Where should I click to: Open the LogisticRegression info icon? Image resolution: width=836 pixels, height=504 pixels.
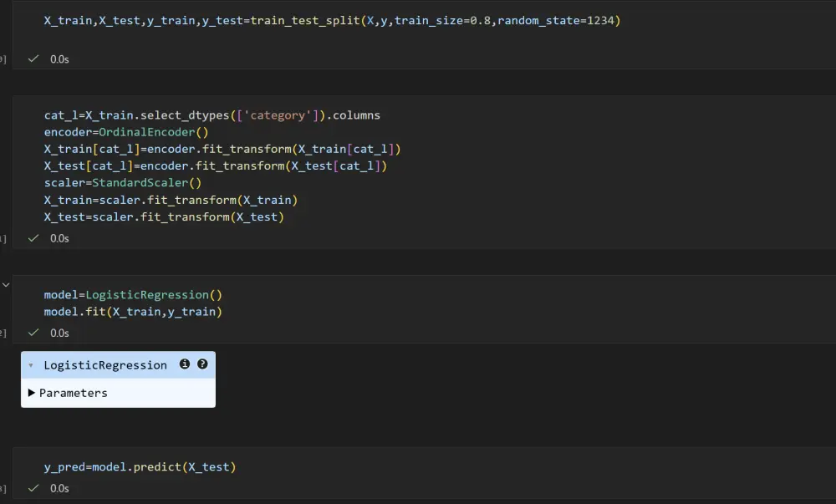click(x=185, y=364)
